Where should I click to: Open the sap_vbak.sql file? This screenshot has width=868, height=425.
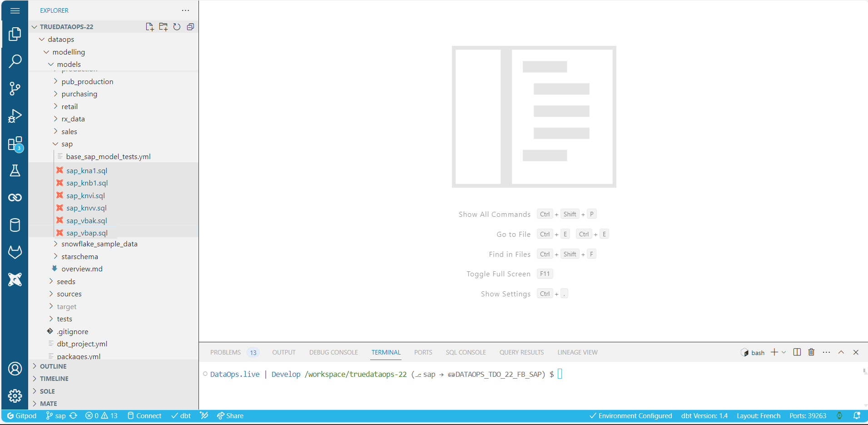[87, 220]
